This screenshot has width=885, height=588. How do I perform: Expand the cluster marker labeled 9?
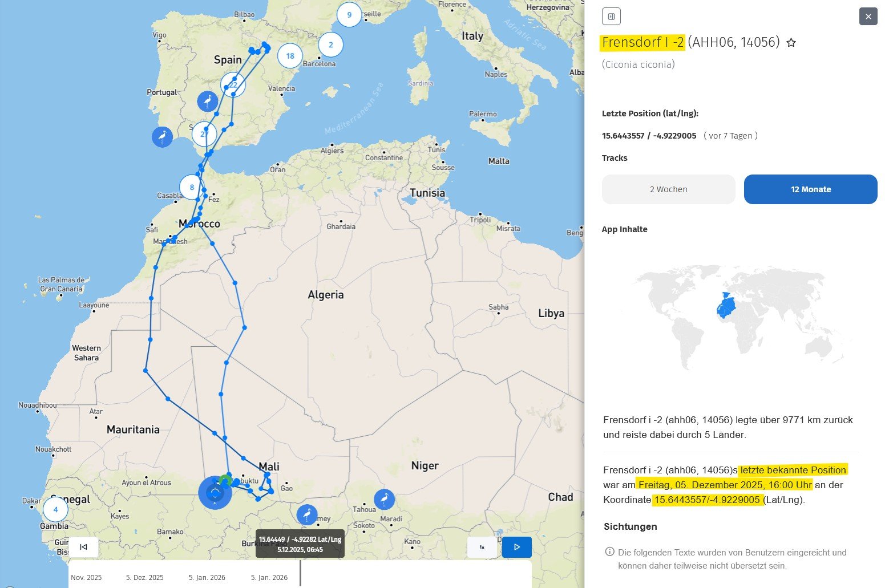pyautogui.click(x=349, y=15)
